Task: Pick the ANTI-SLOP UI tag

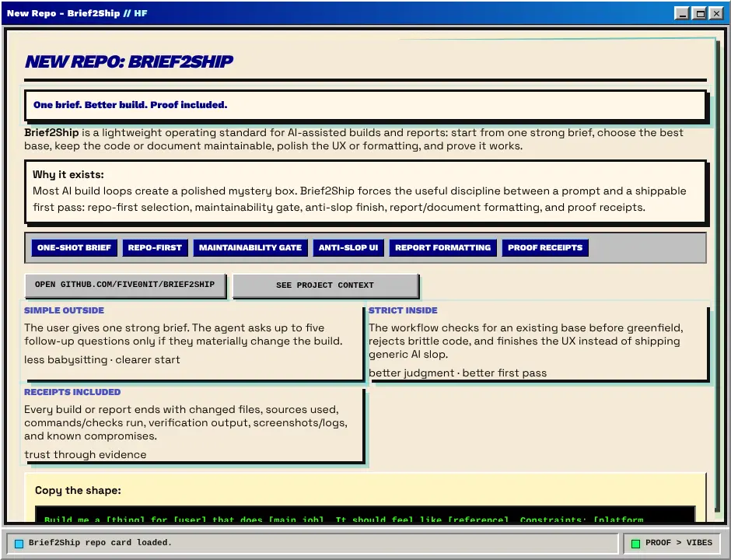Action: (348, 247)
